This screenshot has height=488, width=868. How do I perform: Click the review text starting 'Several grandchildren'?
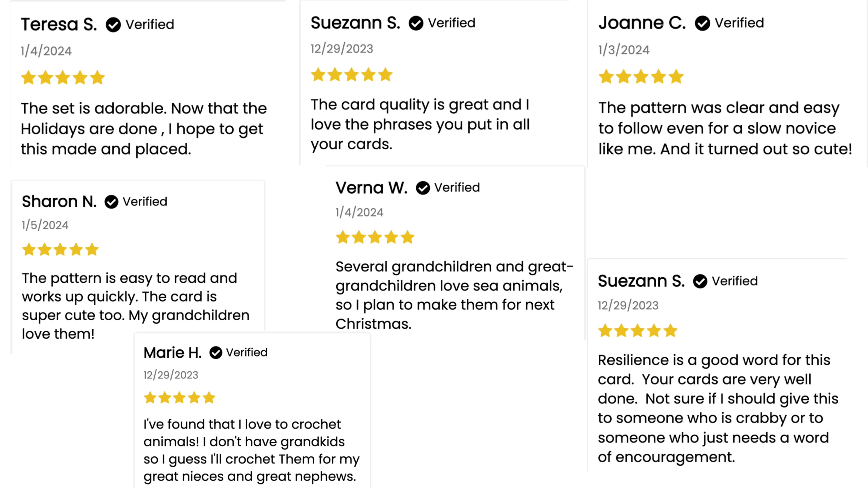pos(454,295)
